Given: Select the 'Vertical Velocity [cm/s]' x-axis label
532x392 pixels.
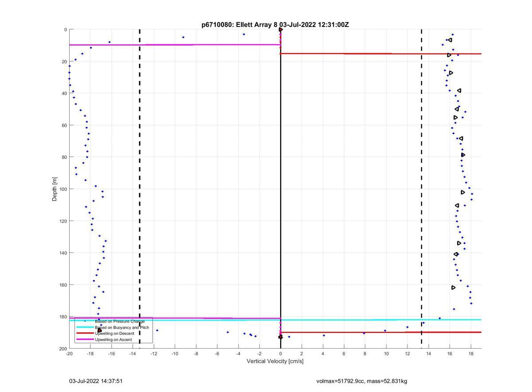Looking at the screenshot, I should pyautogui.click(x=275, y=361).
